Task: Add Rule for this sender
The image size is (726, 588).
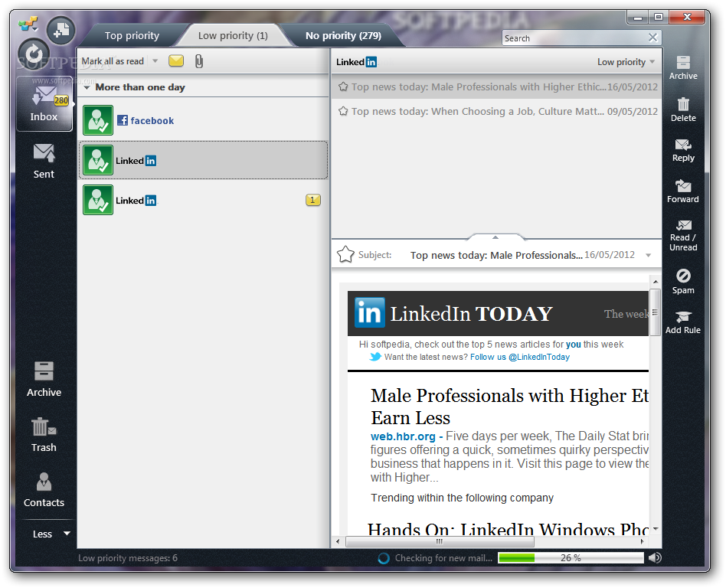Action: point(683,322)
